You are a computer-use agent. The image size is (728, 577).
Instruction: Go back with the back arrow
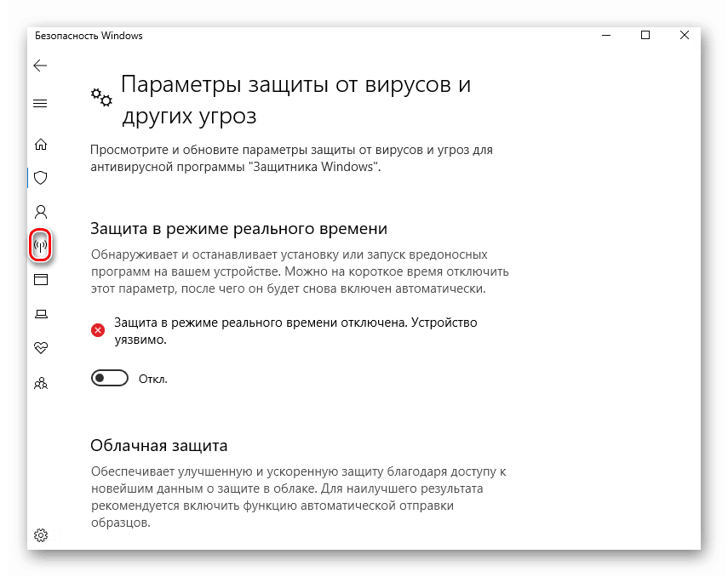coord(40,66)
